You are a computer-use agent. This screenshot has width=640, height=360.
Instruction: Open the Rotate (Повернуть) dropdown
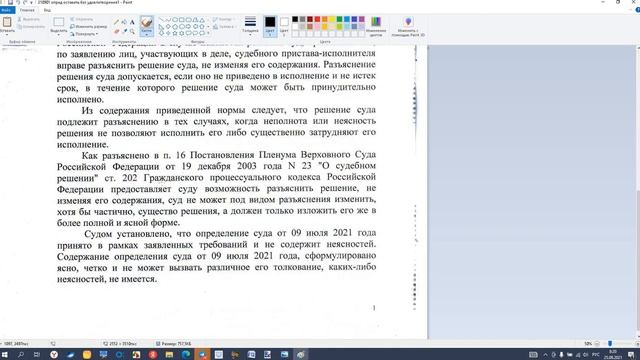pos(84,34)
